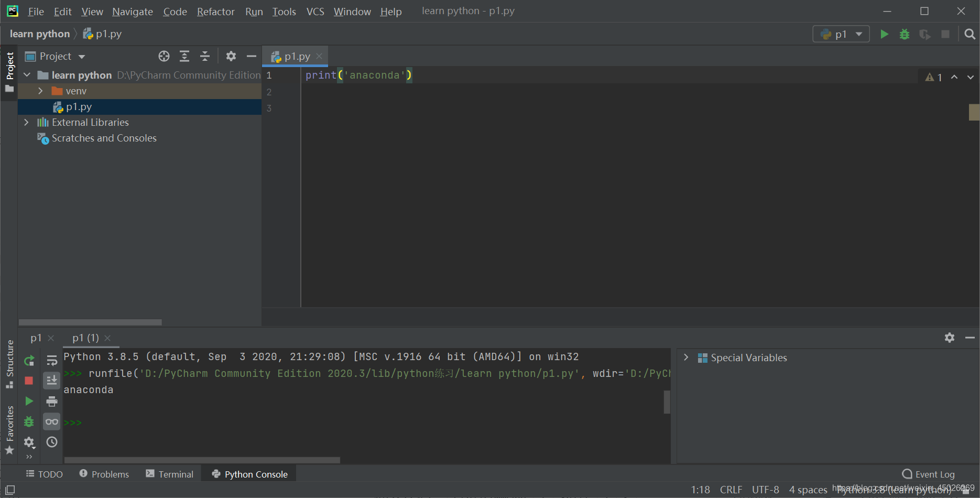
Task: Click UTF-8 encoding in status bar
Action: click(766, 490)
